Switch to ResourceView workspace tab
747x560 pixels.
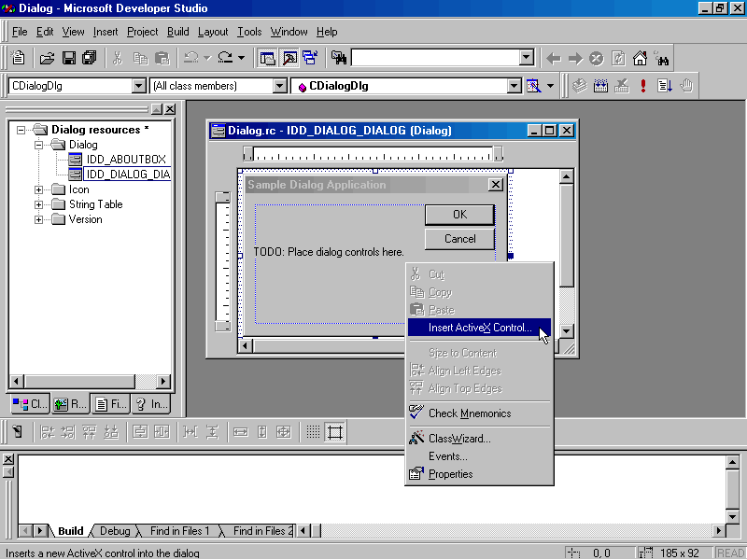70,404
